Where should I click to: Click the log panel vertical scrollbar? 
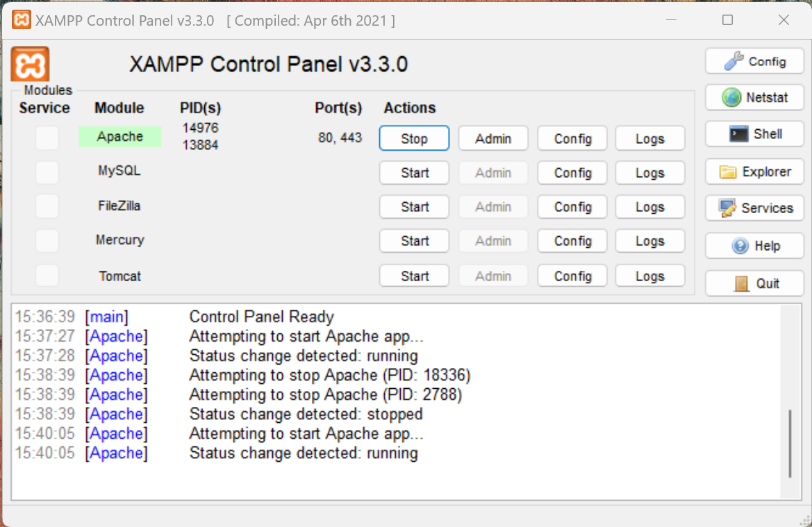coord(790,443)
